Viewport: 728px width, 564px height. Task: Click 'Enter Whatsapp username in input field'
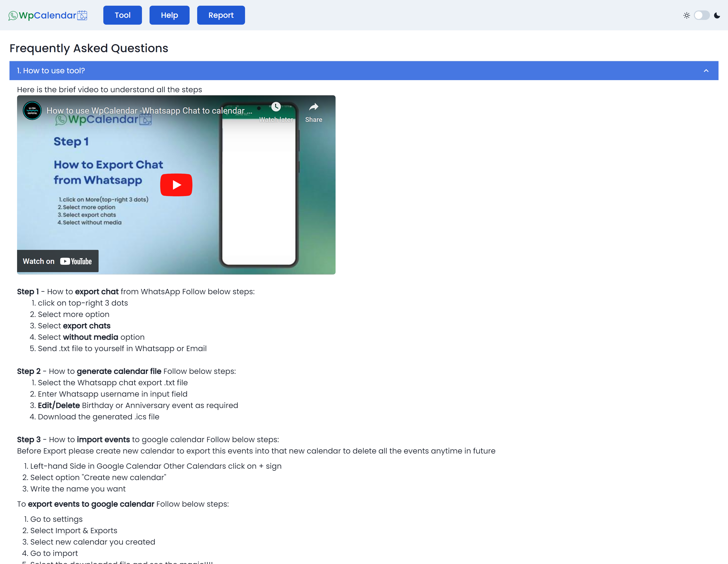click(112, 394)
